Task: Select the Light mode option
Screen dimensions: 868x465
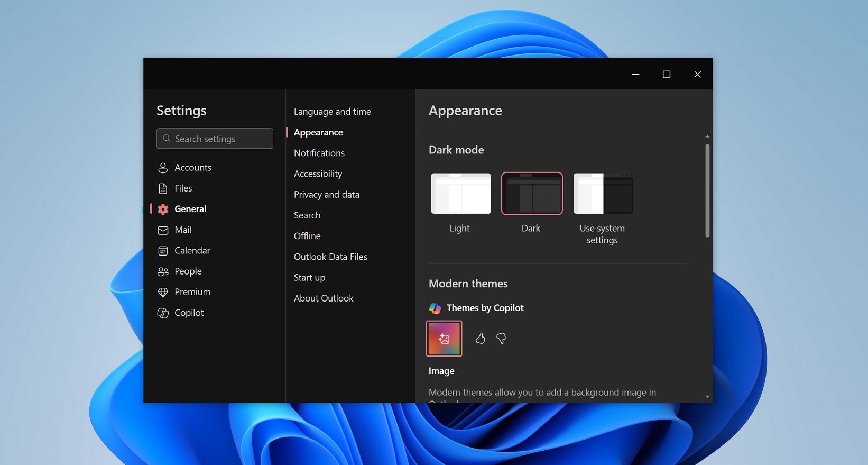Action: click(x=460, y=194)
